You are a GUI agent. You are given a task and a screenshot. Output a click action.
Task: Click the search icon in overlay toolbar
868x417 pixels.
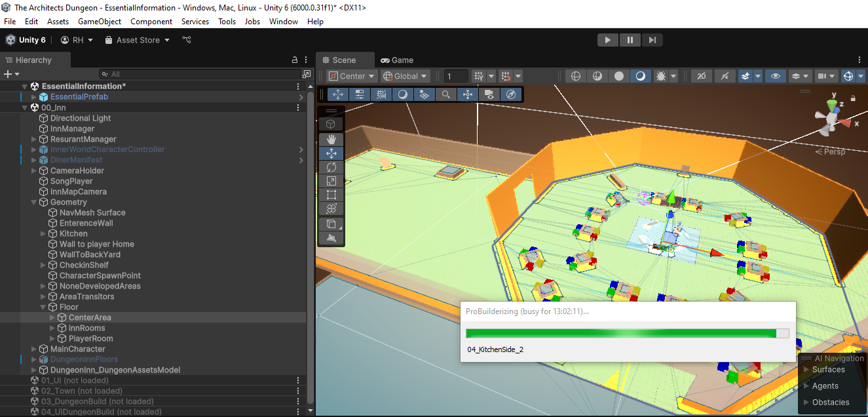tap(446, 94)
